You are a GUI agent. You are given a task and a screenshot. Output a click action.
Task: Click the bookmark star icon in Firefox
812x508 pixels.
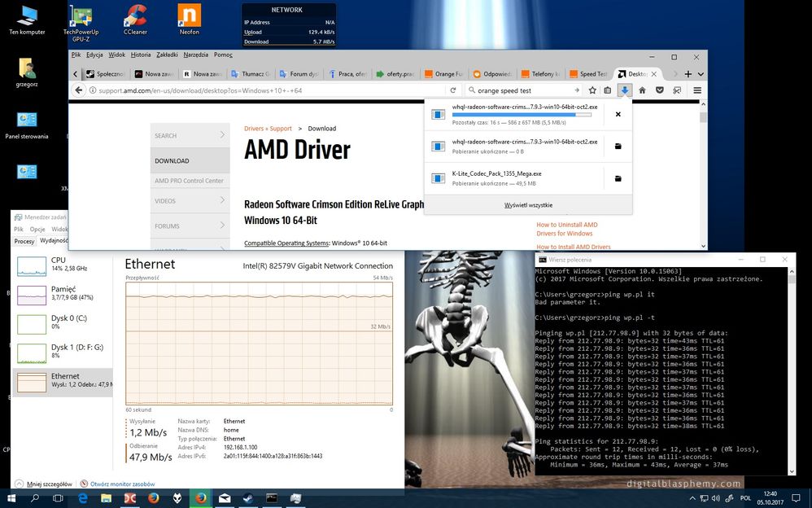pos(592,90)
